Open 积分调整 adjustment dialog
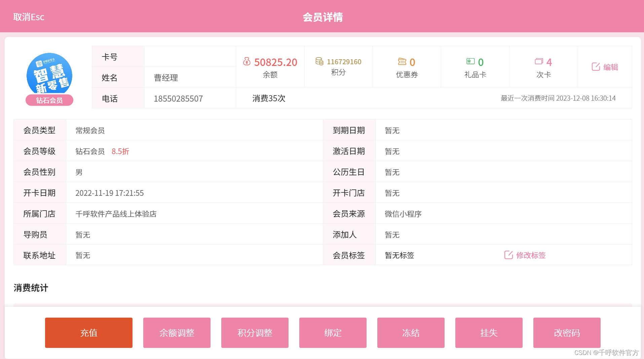The image size is (644, 359). click(x=255, y=333)
